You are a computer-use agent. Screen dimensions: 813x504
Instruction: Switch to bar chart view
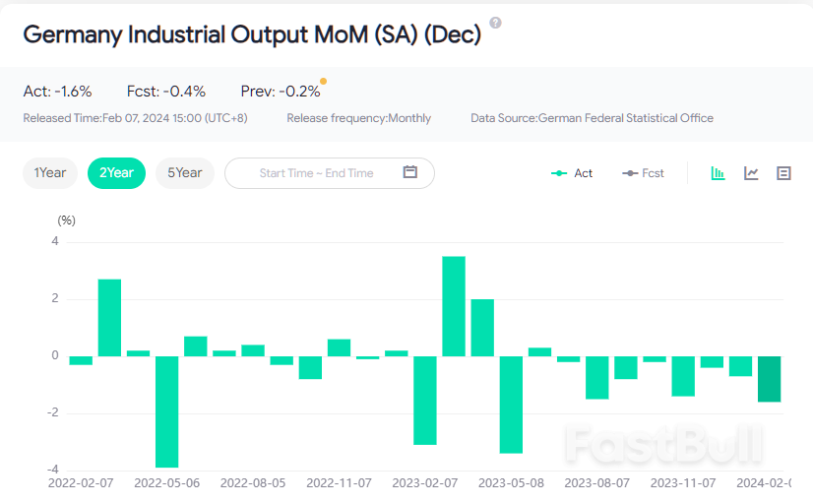[x=719, y=173]
